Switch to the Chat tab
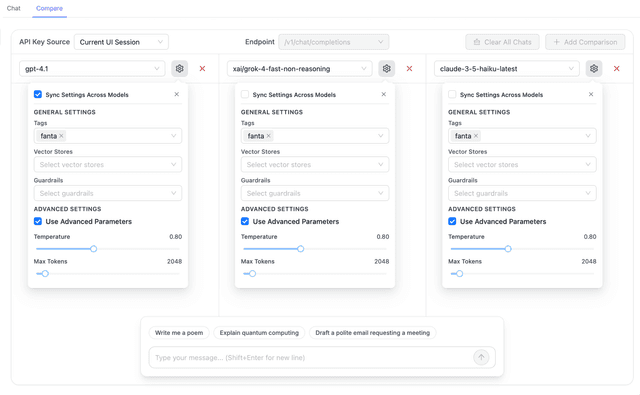The height and width of the screenshot is (395, 640). point(13,8)
